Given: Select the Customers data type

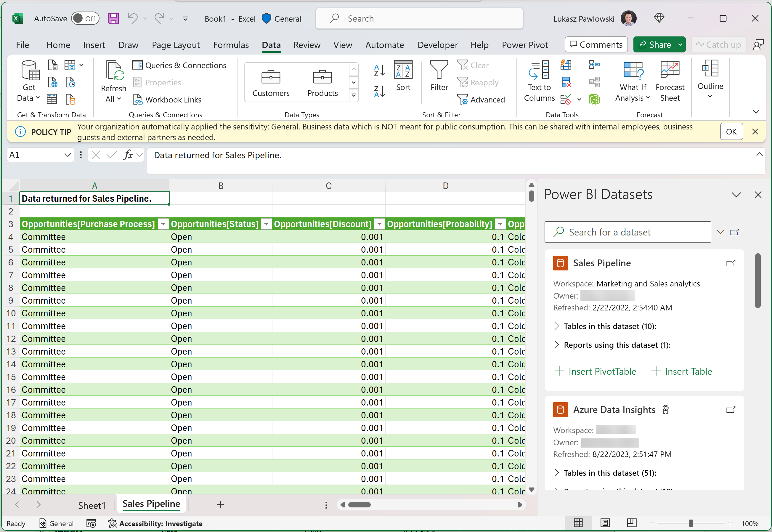Looking at the screenshot, I should (x=271, y=83).
